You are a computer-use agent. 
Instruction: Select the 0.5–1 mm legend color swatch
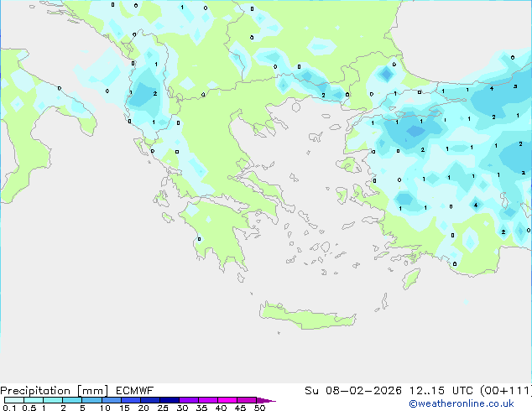pos(34,400)
